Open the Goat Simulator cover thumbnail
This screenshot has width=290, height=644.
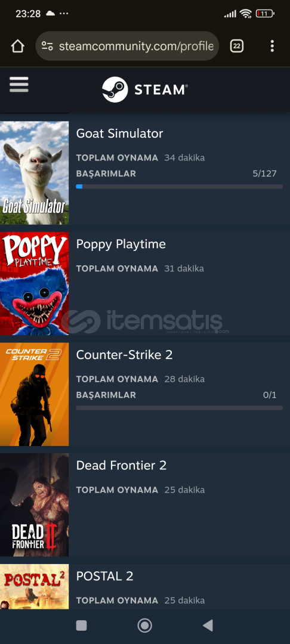pos(34,173)
